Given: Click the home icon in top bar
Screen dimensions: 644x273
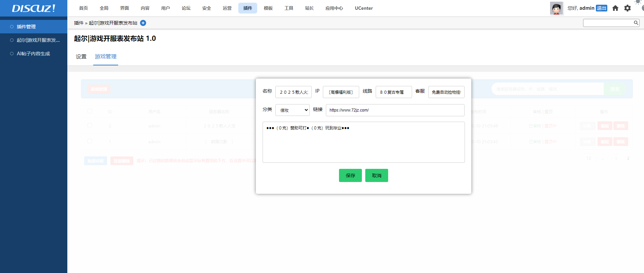Looking at the screenshot, I should coord(615,8).
